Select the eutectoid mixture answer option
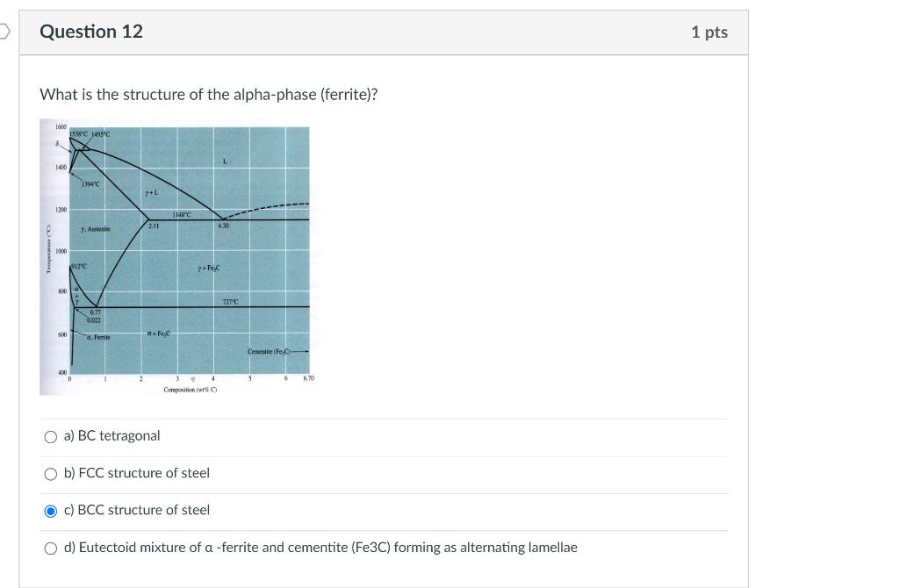The image size is (899, 588). (x=320, y=547)
